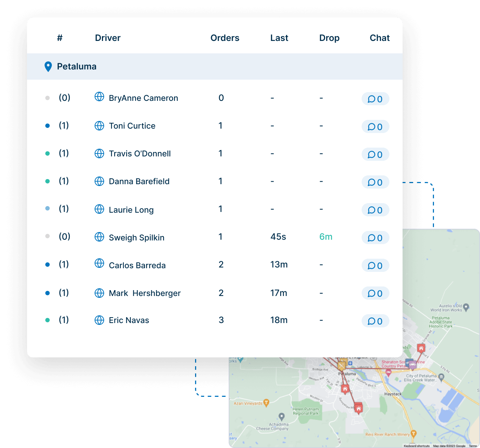
Task: Click the globe icon beside Mark Hershberger
Action: 99,293
